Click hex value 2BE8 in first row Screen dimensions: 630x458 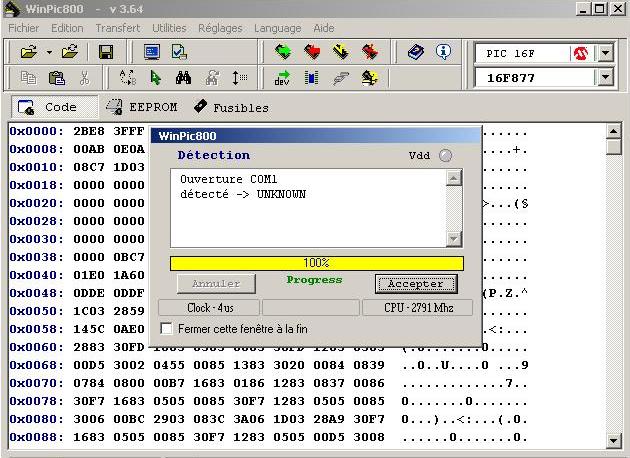[89, 131]
